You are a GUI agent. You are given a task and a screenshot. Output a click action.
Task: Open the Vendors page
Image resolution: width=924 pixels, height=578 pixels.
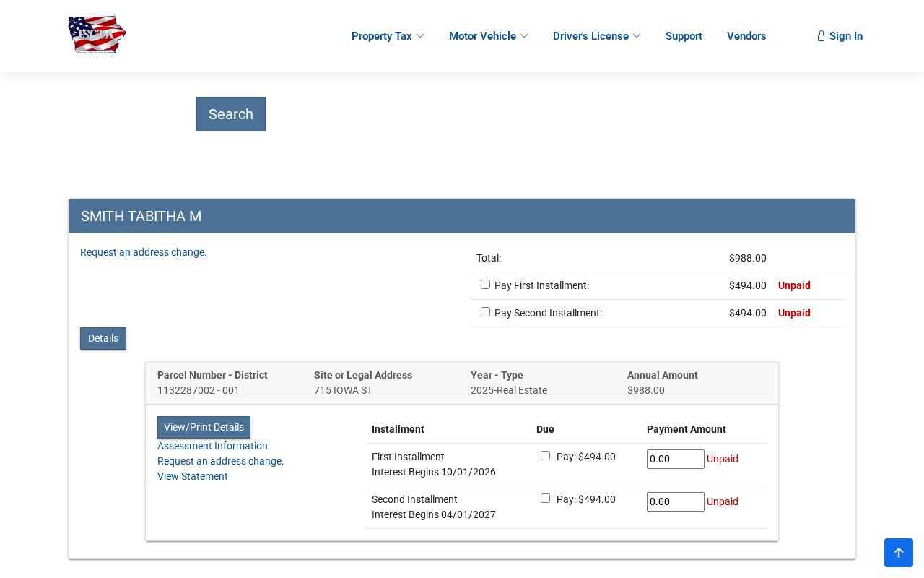tap(746, 36)
